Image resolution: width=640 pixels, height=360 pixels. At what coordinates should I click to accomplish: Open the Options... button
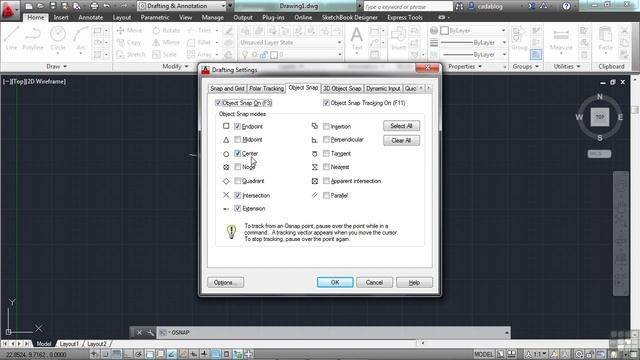tap(225, 282)
